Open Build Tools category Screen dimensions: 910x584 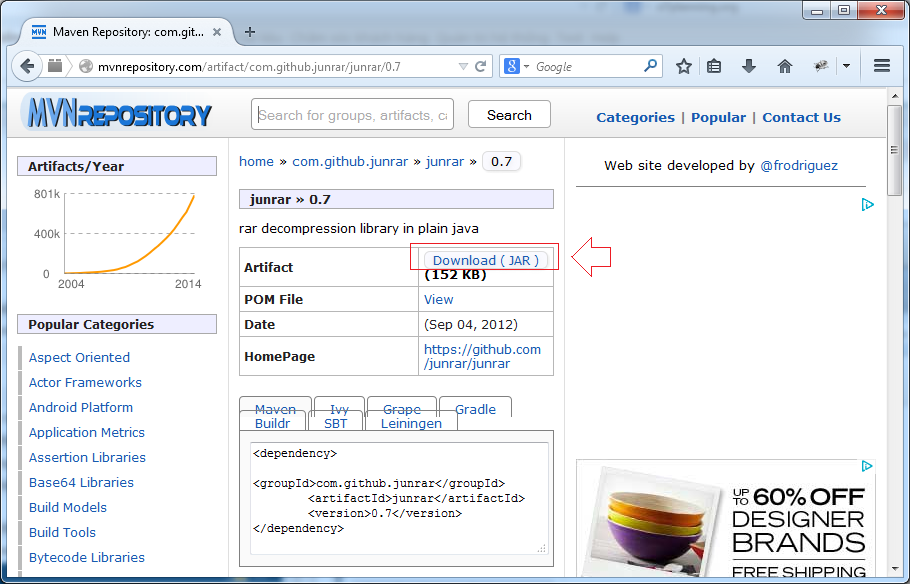(62, 532)
